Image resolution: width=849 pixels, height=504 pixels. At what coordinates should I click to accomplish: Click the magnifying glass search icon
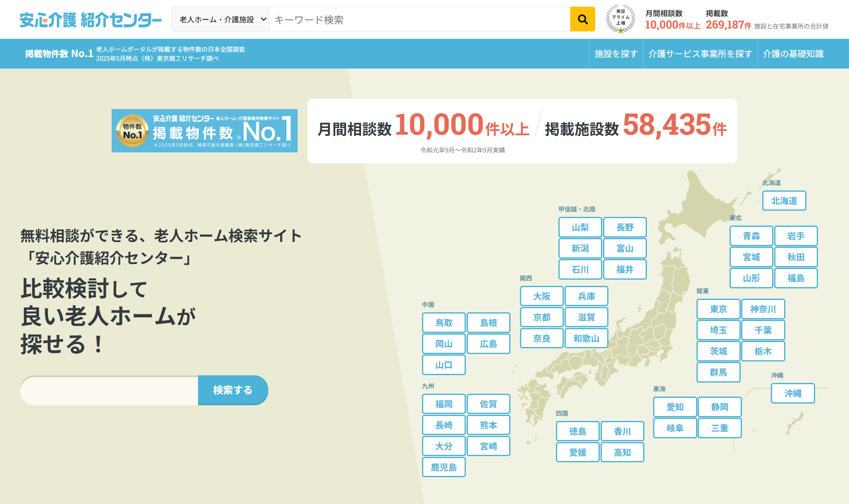click(582, 19)
